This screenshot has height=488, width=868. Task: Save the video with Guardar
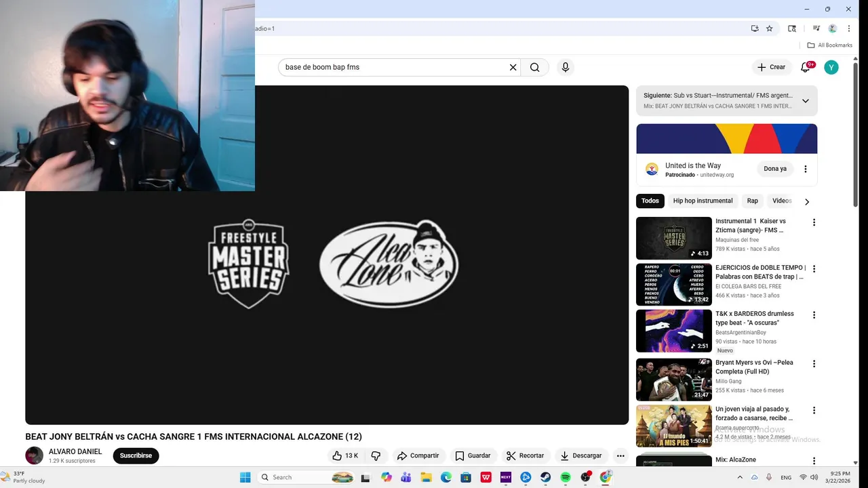pyautogui.click(x=473, y=455)
